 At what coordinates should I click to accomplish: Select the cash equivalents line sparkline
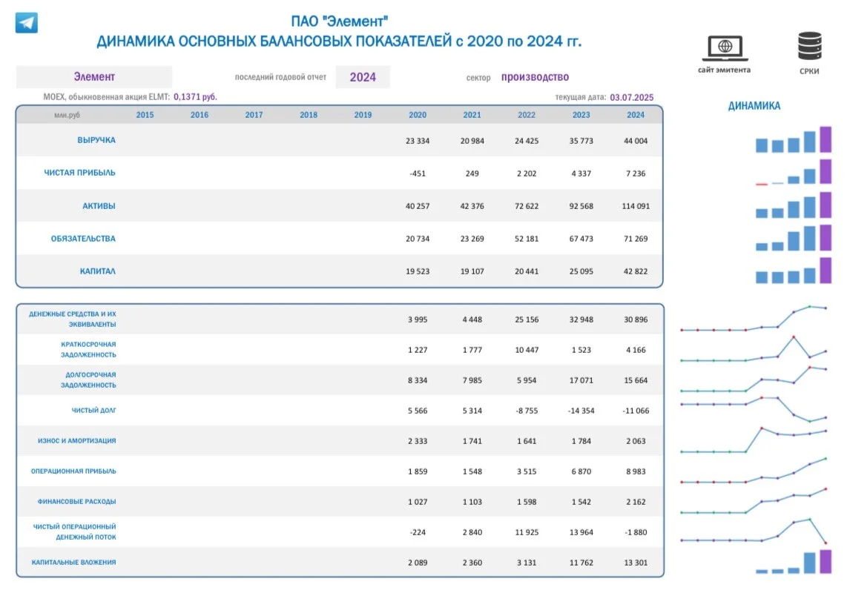point(754,319)
